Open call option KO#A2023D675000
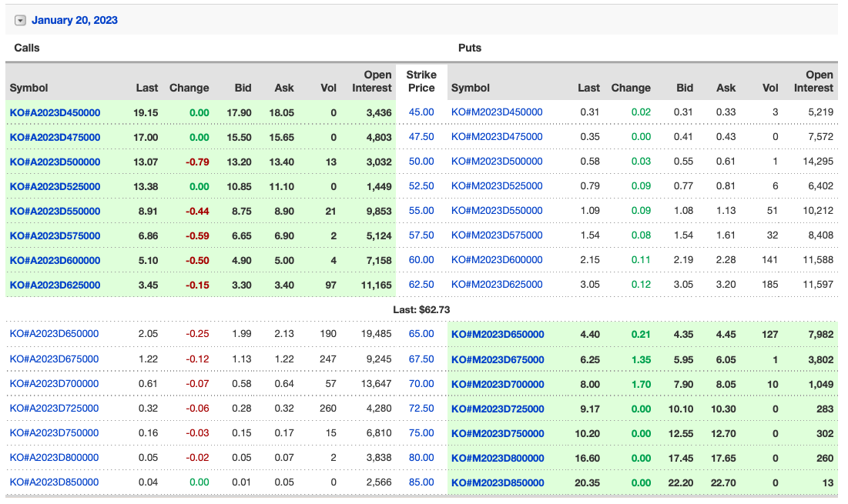This screenshot has height=504, width=848. [x=54, y=359]
